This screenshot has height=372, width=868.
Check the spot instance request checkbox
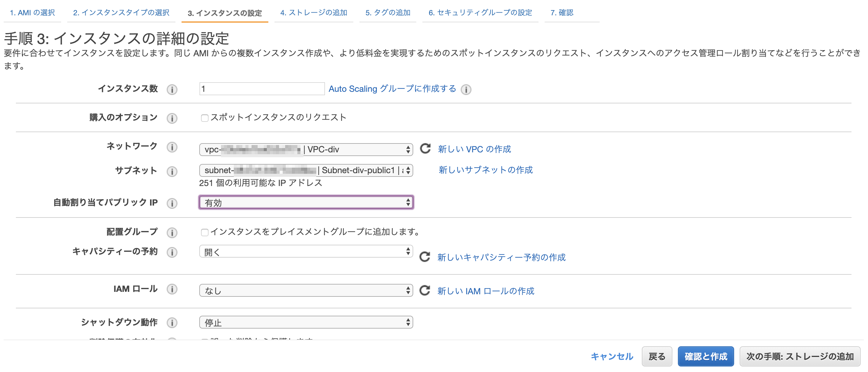204,117
